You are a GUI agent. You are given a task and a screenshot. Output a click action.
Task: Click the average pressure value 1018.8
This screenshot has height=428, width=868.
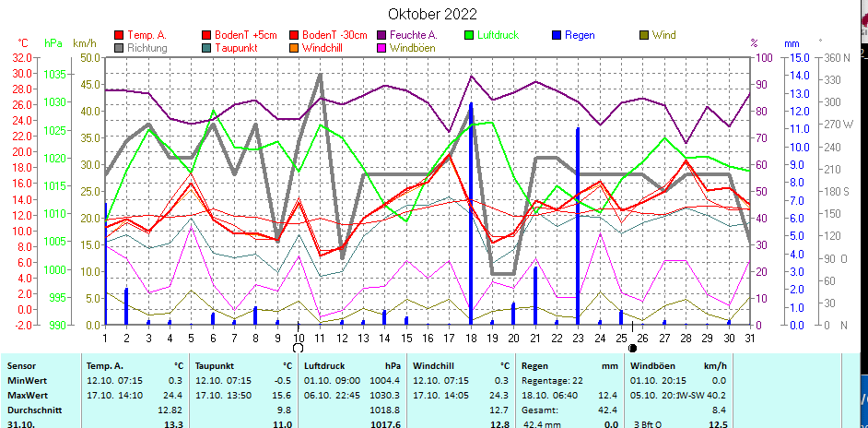[x=386, y=410]
